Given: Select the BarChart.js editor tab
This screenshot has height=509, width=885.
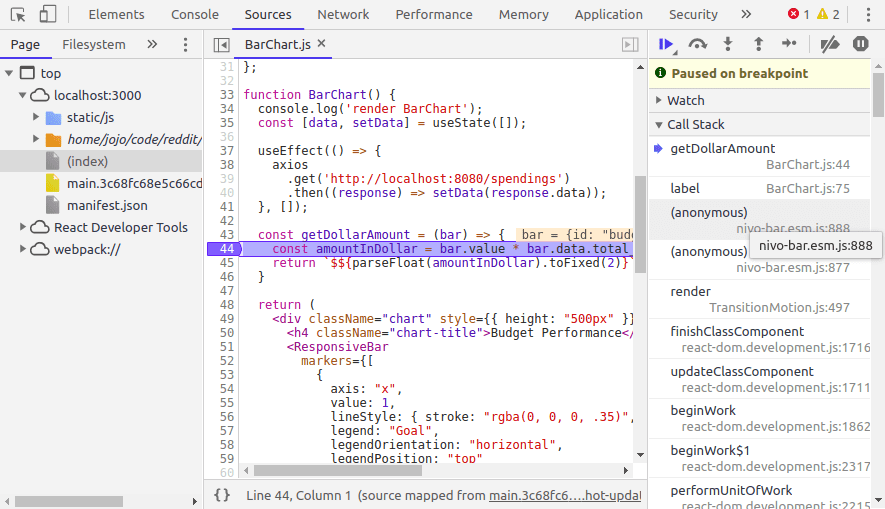Looking at the screenshot, I should click(x=277, y=45).
